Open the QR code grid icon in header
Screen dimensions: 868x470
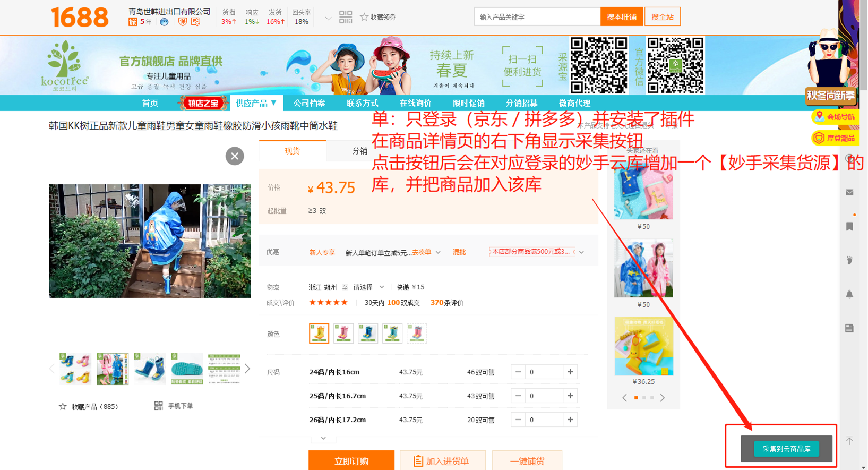coord(346,17)
